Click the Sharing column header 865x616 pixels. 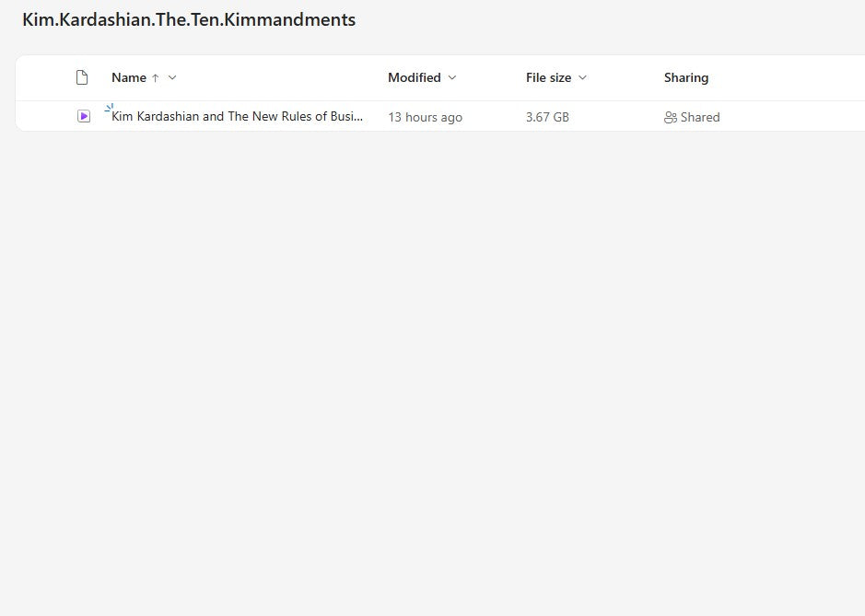[686, 77]
